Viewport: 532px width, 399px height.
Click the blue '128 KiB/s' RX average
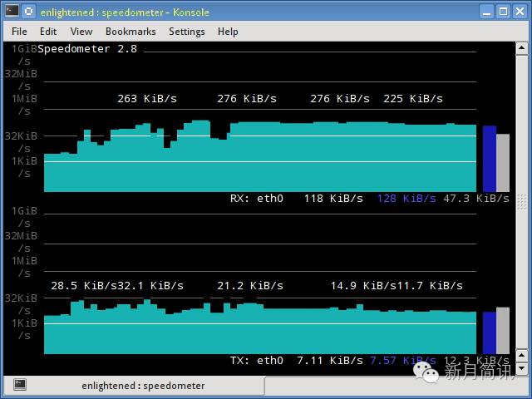click(406, 198)
